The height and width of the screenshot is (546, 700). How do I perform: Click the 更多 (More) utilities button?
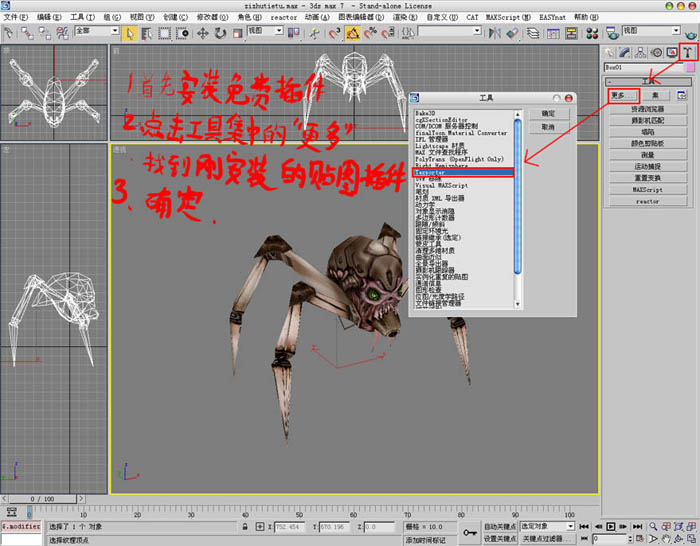pos(624,95)
